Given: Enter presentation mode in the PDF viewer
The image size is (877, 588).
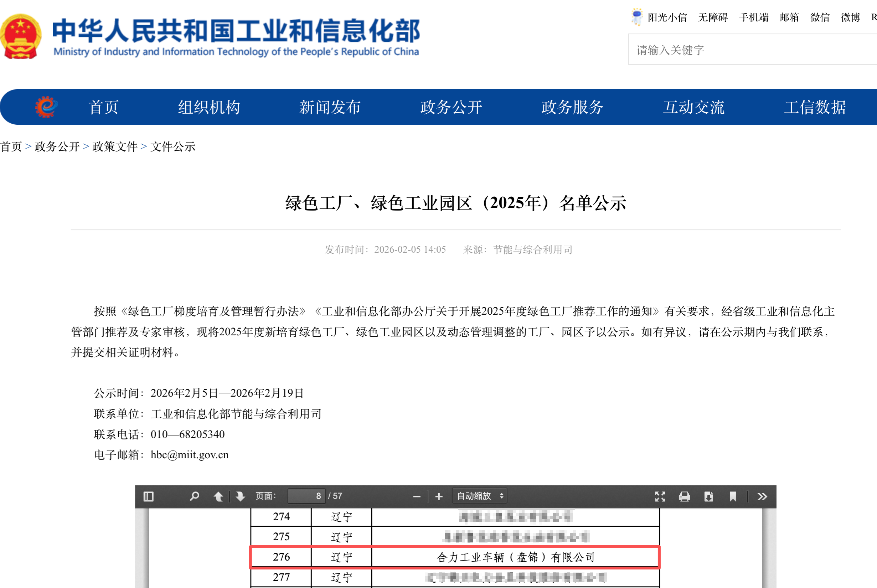Looking at the screenshot, I should coord(661,496).
